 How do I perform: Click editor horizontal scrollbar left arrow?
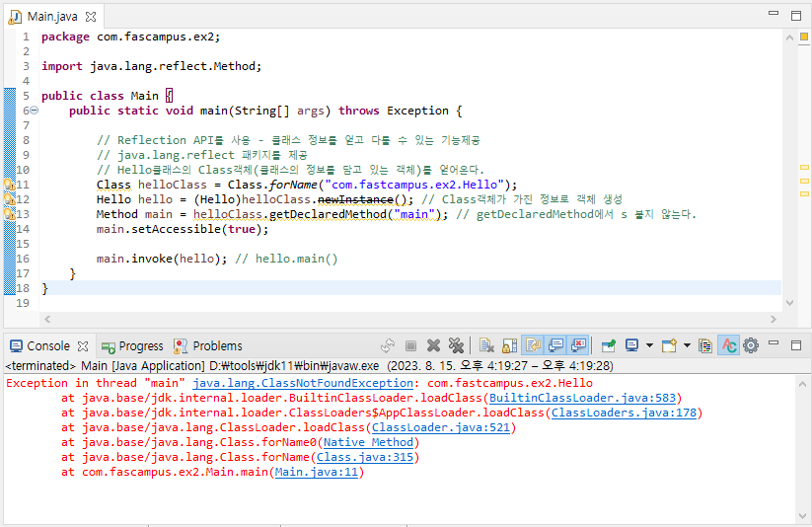[x=47, y=319]
